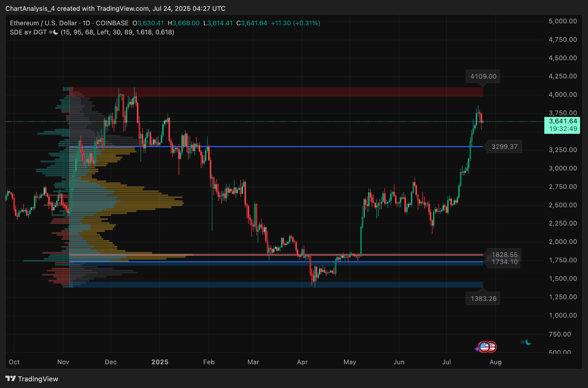Click the second US flag event icon
Viewport: 588px width, 388px height.
[492, 346]
